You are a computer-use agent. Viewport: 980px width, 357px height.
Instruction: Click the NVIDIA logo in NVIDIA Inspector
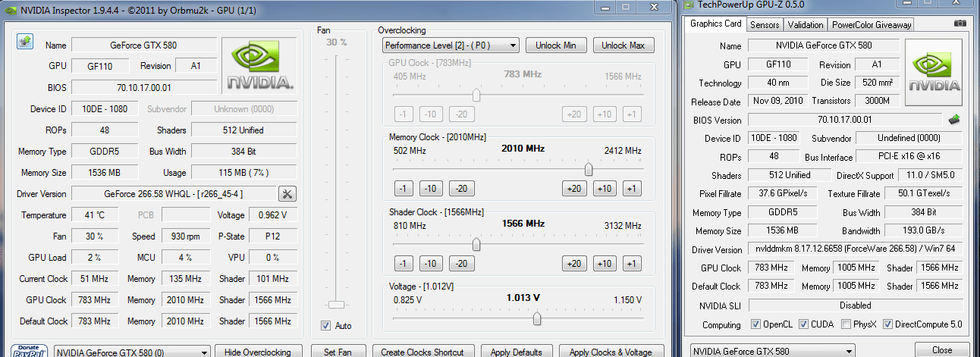[260, 64]
